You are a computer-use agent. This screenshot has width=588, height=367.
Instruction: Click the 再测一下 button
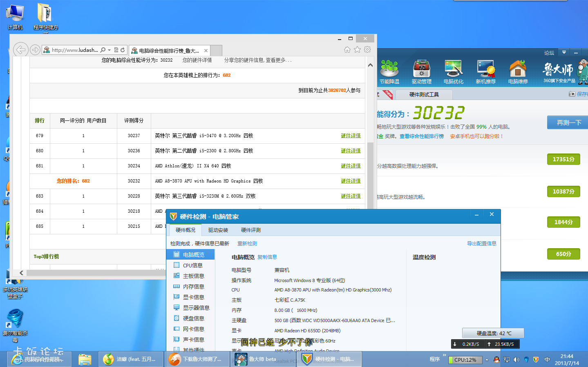coord(568,122)
